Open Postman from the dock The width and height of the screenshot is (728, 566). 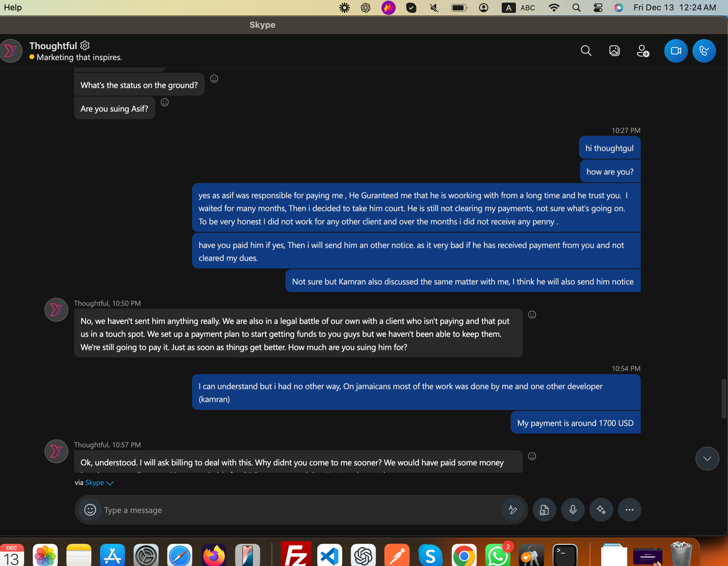(397, 555)
